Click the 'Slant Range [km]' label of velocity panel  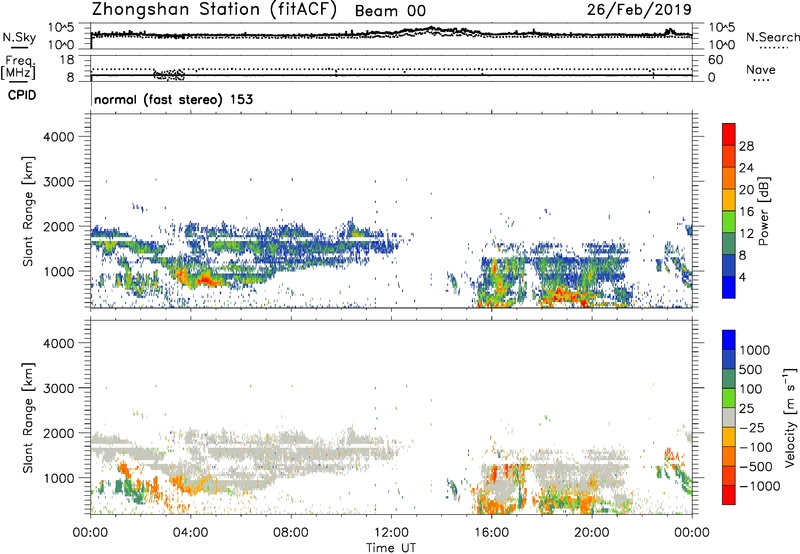28,417
